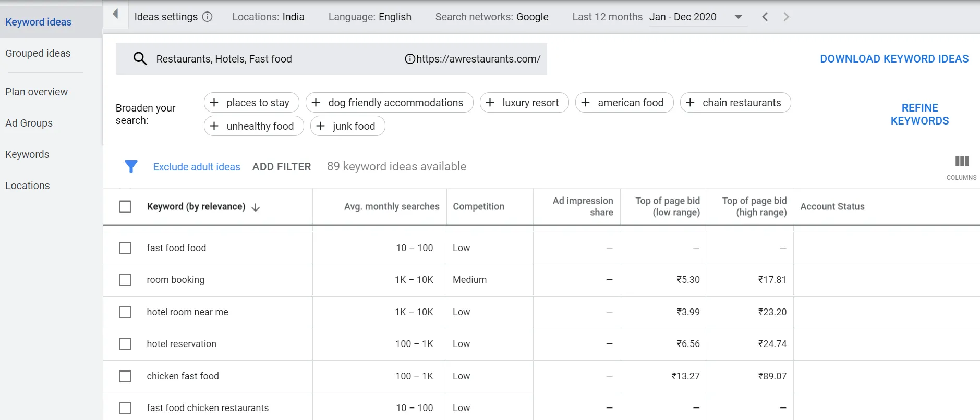
Task: Open the blue filter funnel icon
Action: [x=131, y=167]
